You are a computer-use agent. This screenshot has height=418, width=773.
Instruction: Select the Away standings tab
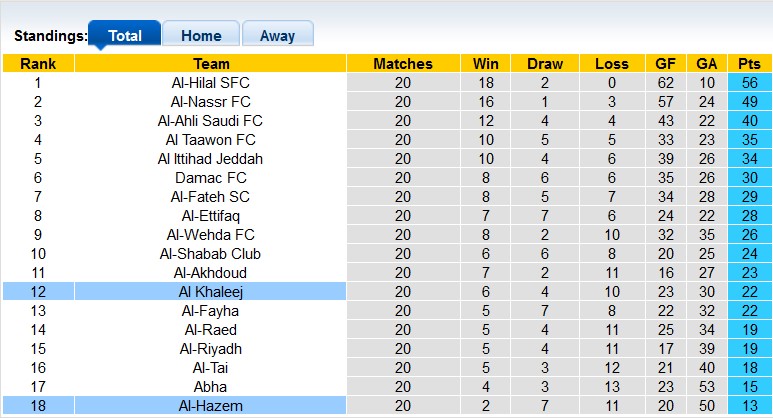pyautogui.click(x=277, y=36)
